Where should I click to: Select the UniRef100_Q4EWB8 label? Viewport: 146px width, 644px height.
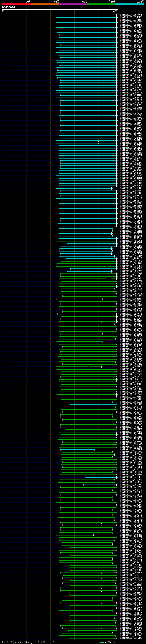tap(131, 50)
